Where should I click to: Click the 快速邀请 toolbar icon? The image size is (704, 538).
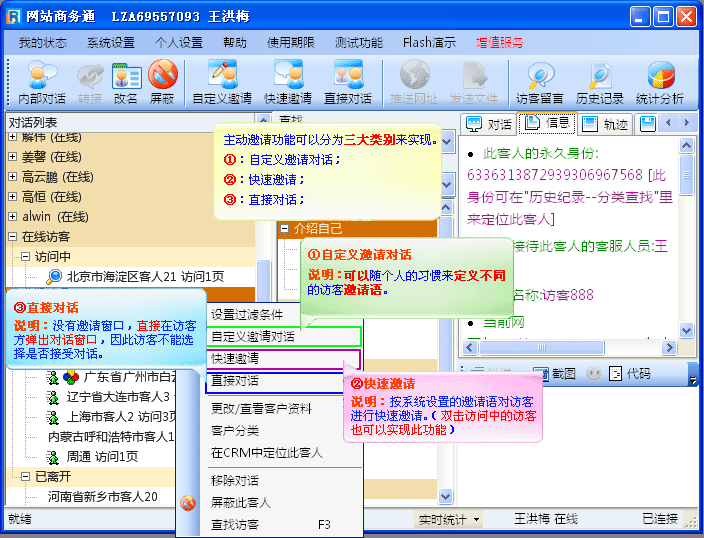[x=288, y=82]
